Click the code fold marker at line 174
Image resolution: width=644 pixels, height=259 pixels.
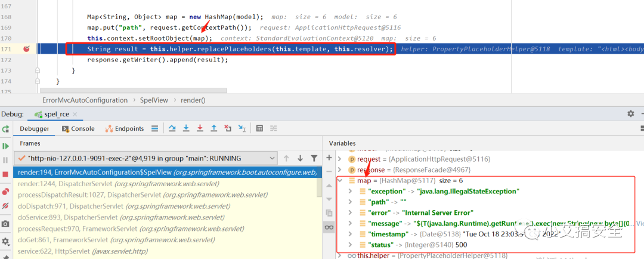(38, 81)
